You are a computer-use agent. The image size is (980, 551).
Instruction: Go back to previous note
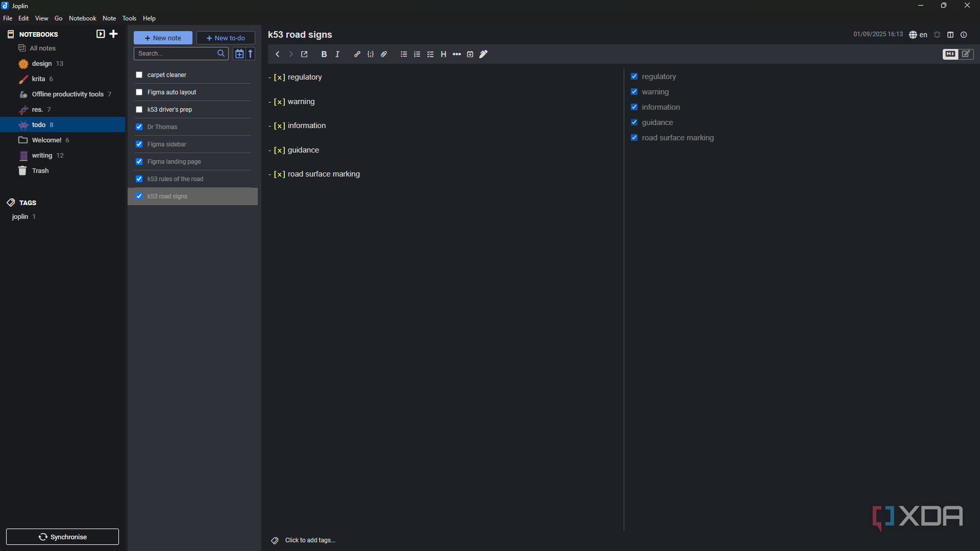click(277, 54)
